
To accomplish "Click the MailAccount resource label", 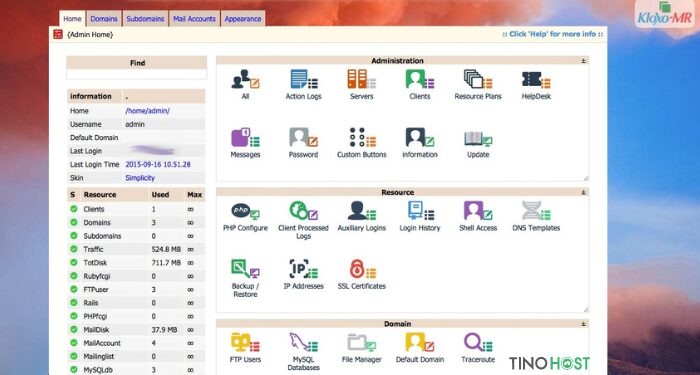I will 102,343.
